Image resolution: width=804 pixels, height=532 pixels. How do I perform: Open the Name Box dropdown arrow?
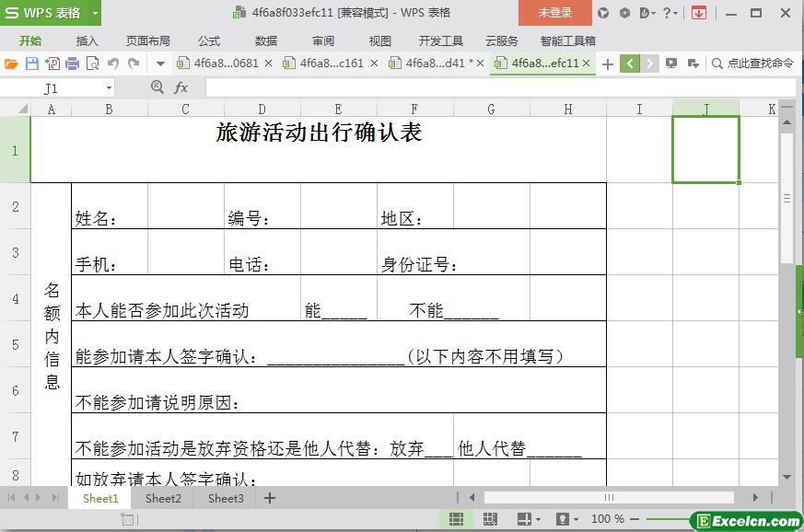[109, 87]
